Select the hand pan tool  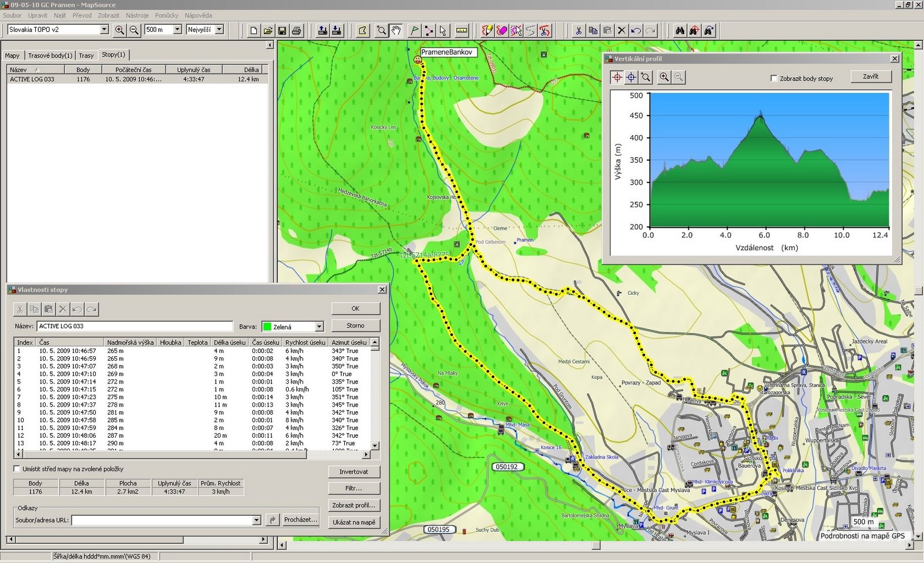tap(396, 30)
